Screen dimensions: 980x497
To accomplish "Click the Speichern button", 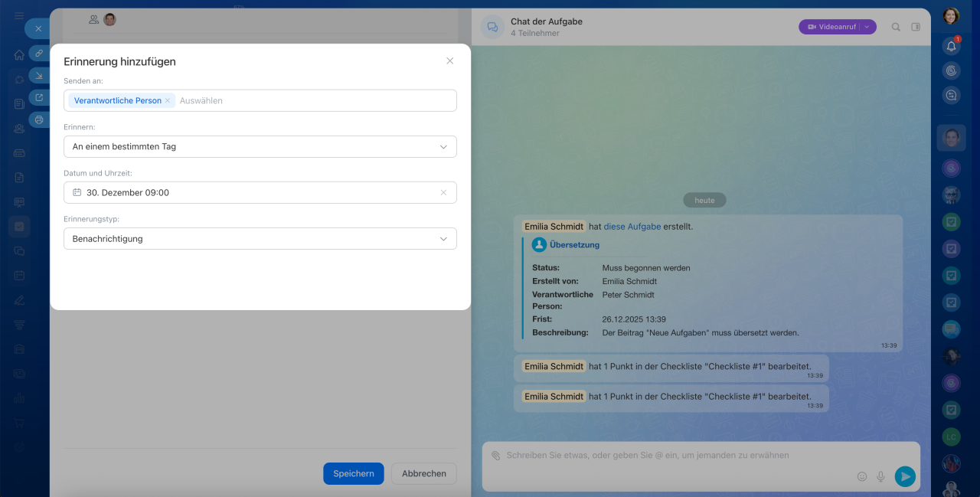I will [353, 473].
